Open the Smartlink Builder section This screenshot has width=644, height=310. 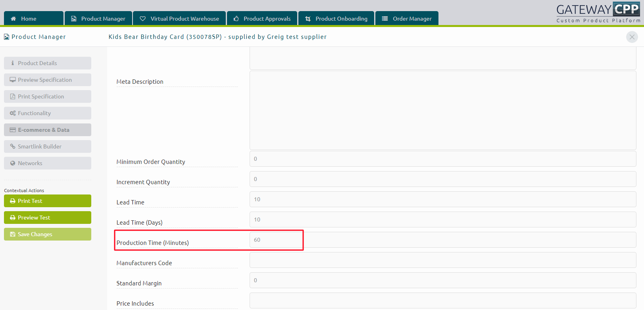tap(48, 146)
